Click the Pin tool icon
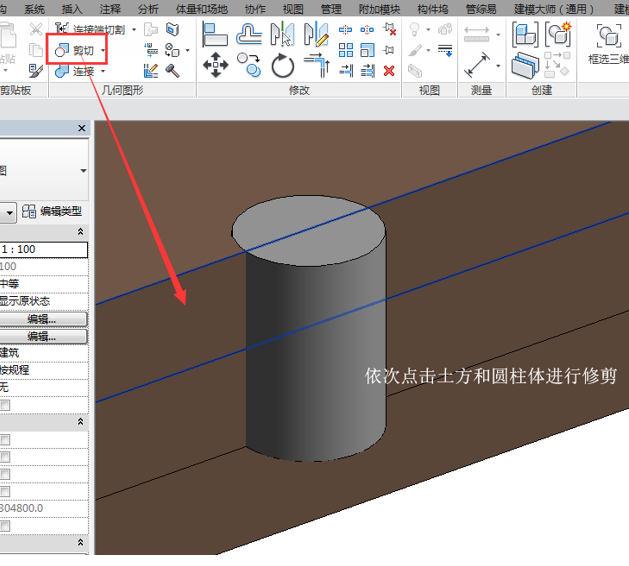Screen dimensions: 629x566 pyautogui.click(x=389, y=50)
